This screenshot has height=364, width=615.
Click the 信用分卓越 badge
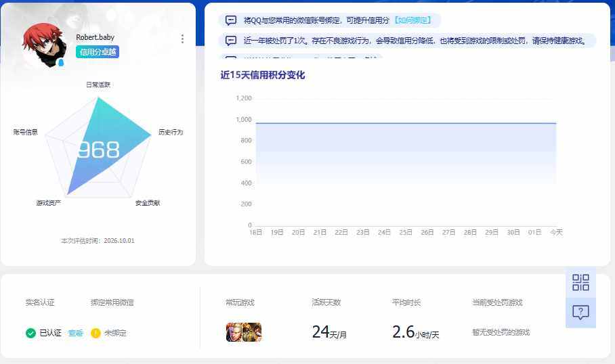[x=98, y=51]
